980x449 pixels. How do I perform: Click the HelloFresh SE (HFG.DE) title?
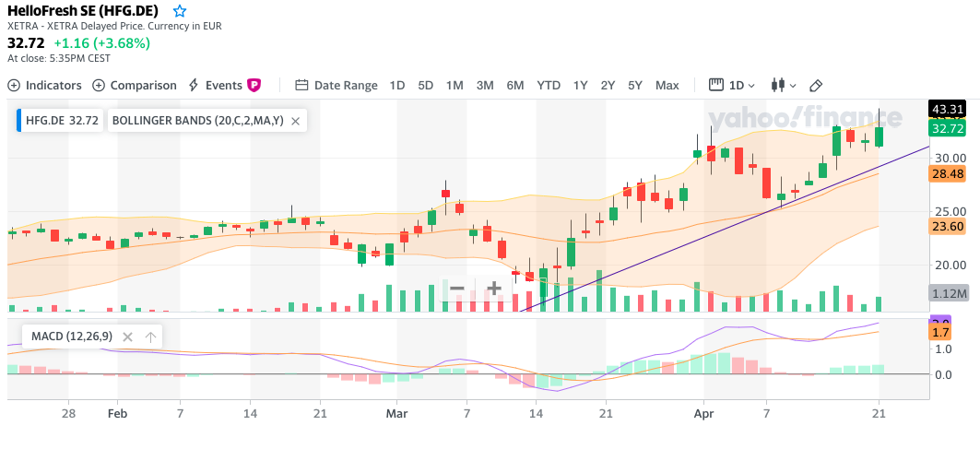pos(82,11)
